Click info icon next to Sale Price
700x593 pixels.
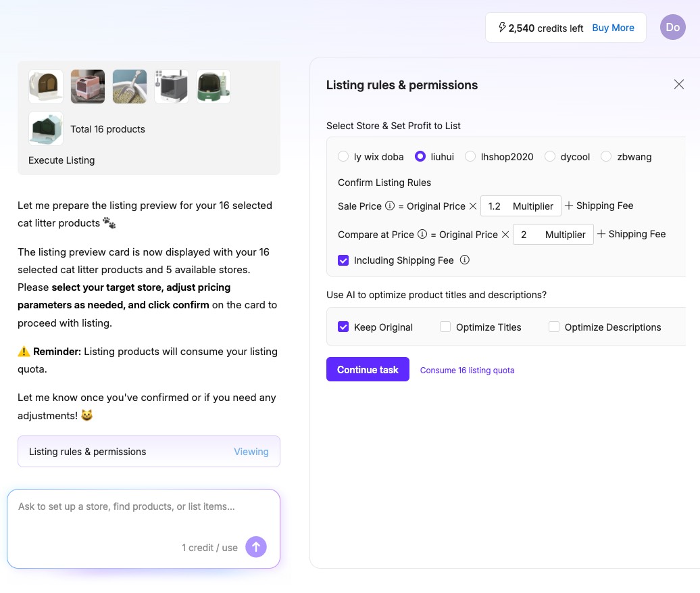(390, 206)
